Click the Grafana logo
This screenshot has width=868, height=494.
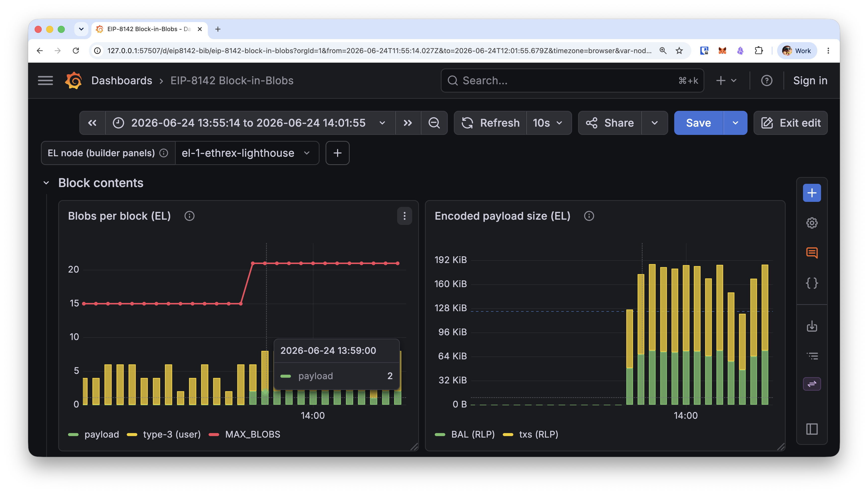[73, 80]
